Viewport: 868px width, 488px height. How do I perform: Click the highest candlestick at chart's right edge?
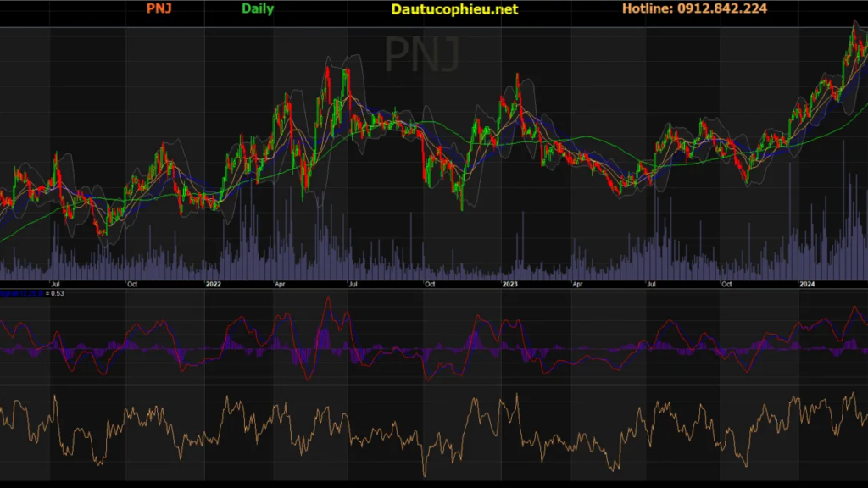click(854, 27)
